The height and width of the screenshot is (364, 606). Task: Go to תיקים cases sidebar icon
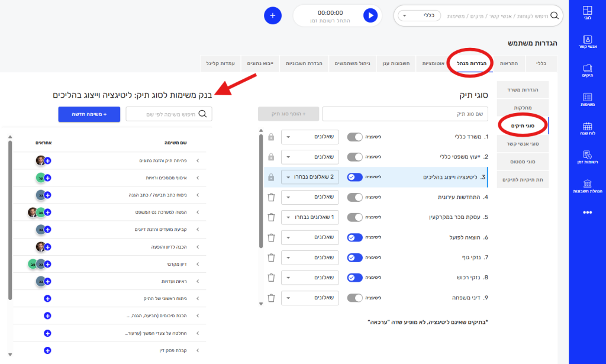(587, 71)
